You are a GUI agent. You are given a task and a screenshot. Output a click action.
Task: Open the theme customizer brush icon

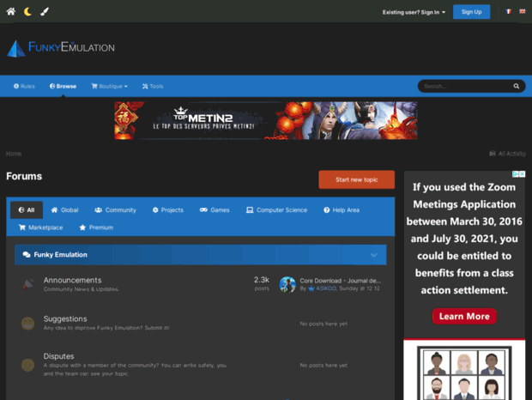coord(45,12)
